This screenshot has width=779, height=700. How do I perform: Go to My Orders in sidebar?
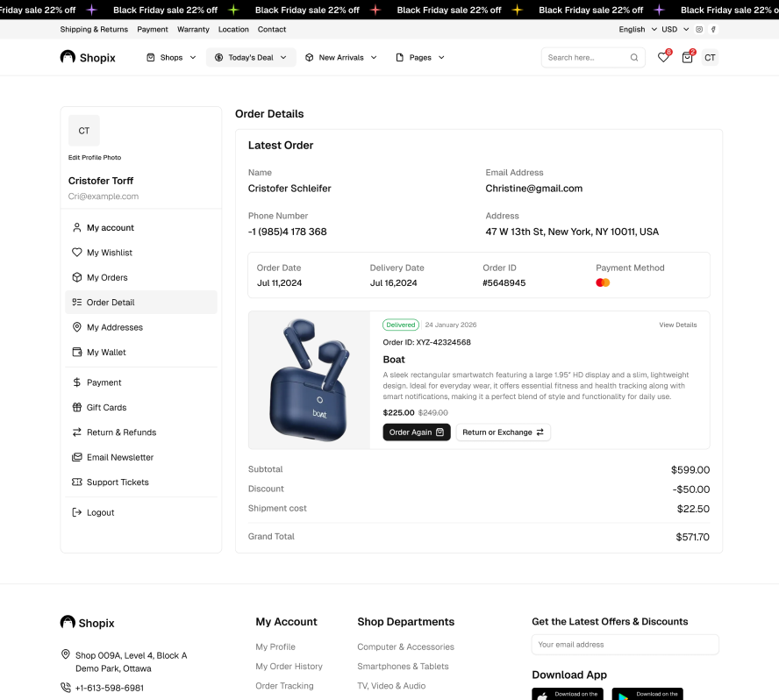(x=107, y=277)
